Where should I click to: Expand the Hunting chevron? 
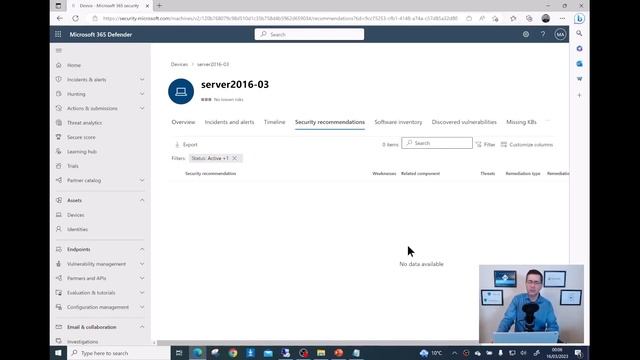(142, 94)
